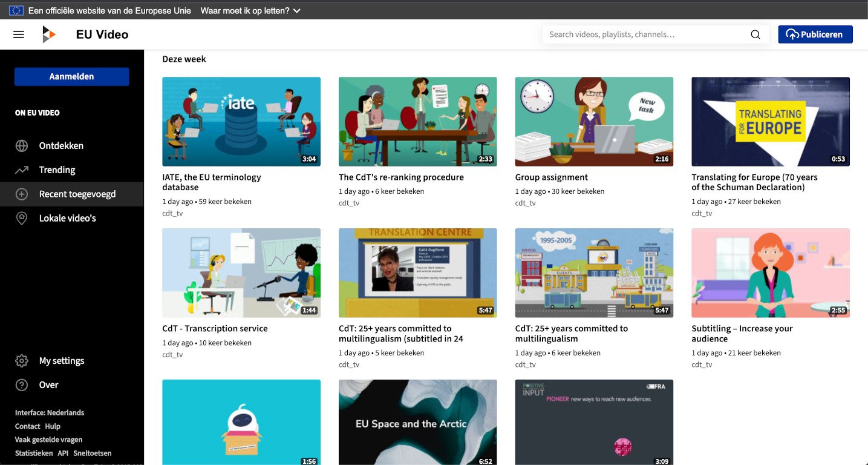This screenshot has width=868, height=465.
Task: Open "Group assignment" video title
Action: 551,177
